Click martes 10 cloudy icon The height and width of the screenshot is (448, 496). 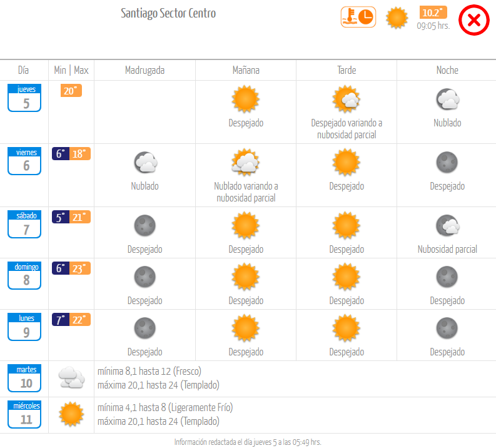pyautogui.click(x=71, y=377)
